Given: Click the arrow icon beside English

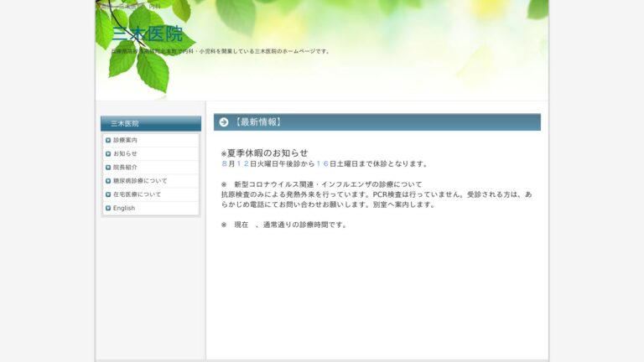Looking at the screenshot, I should pos(108,208).
